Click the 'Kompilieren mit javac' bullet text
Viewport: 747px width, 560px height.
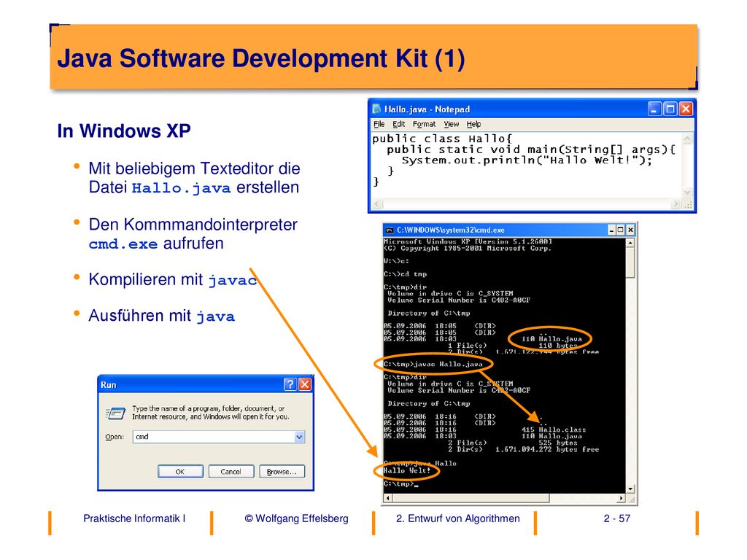click(173, 279)
